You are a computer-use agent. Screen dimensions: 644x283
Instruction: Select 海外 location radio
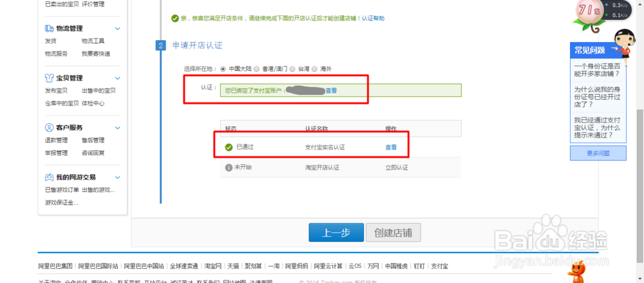(x=315, y=69)
